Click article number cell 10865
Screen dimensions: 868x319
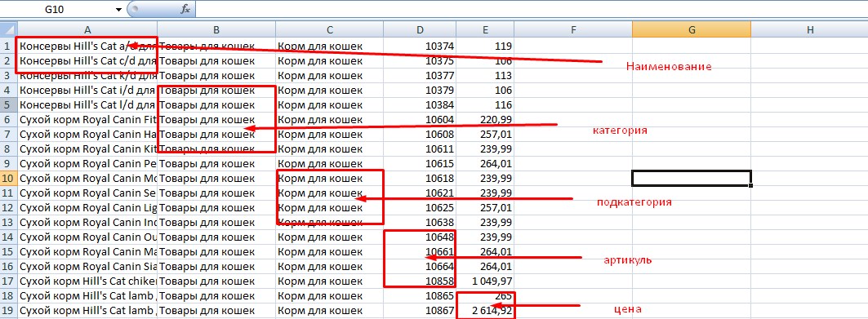coord(421,295)
